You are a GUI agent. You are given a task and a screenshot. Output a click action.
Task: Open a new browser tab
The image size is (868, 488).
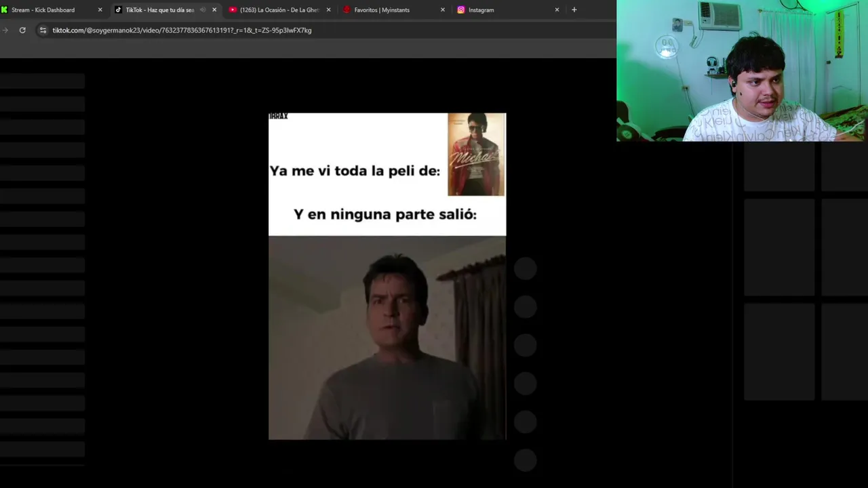click(574, 10)
